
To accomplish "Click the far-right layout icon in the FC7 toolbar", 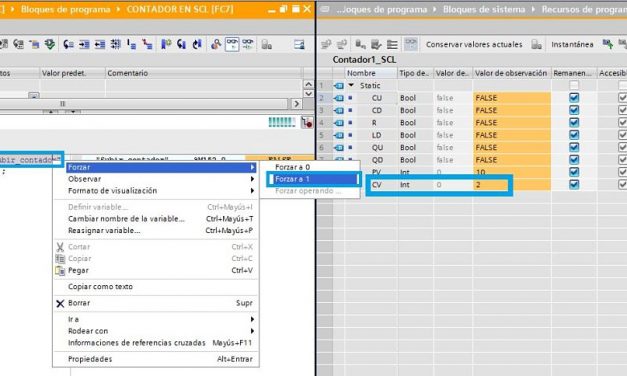I will (299, 44).
